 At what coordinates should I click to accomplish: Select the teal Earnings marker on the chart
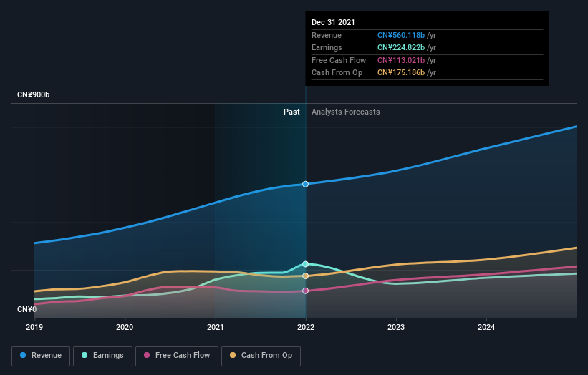point(306,264)
